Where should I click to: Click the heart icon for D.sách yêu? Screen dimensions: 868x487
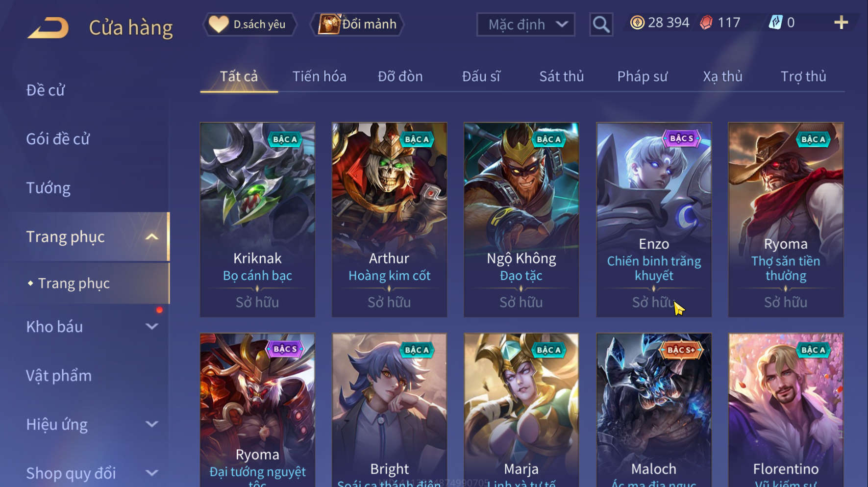(219, 24)
